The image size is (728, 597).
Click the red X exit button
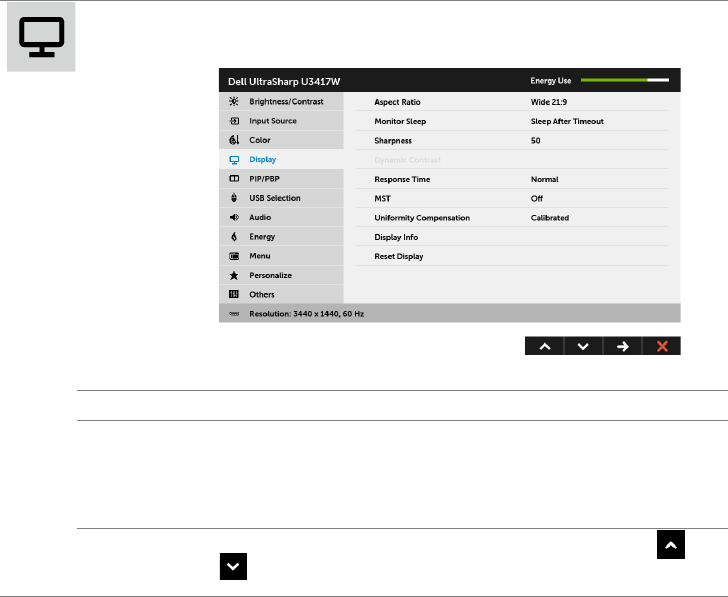click(x=662, y=346)
